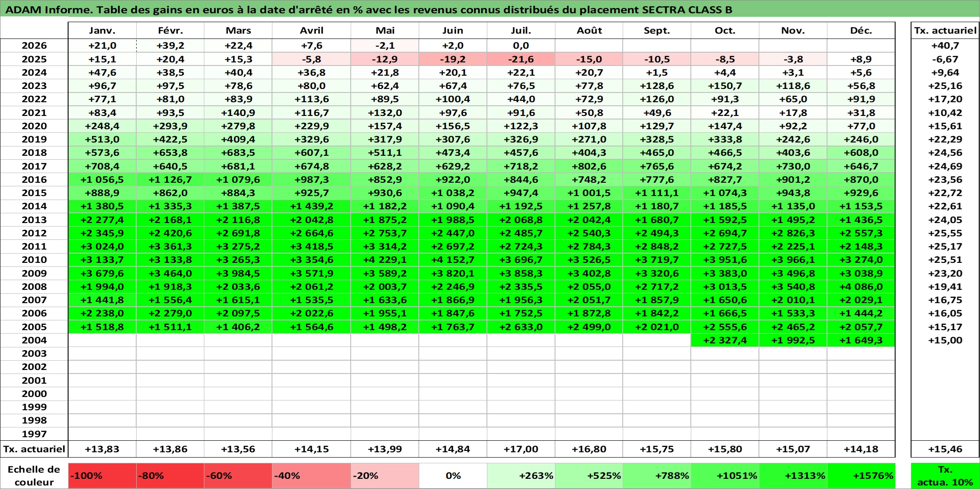Click the +2 277,4 cell in the 2013 row
The width and height of the screenshot is (980, 489).
[102, 220]
